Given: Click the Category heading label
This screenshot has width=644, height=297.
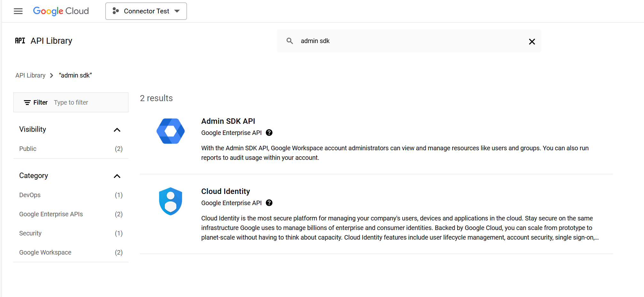Looking at the screenshot, I should click(x=34, y=175).
